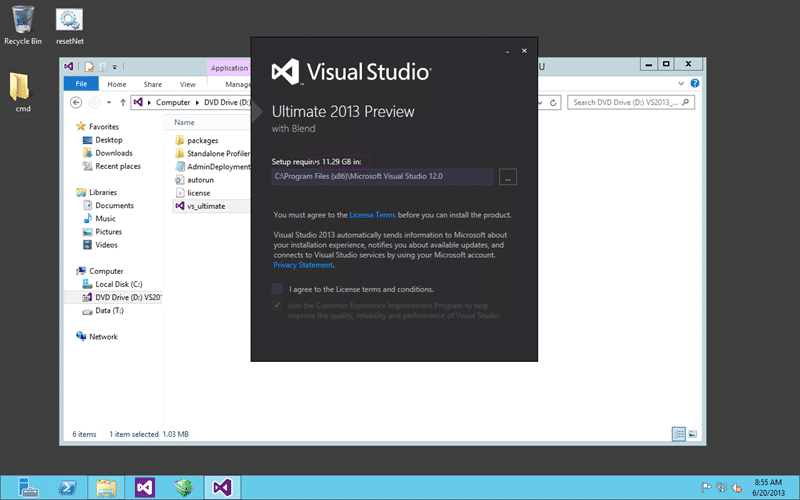800x500 pixels.
Task: Click the Refresh icon in address bar
Action: pos(553,103)
